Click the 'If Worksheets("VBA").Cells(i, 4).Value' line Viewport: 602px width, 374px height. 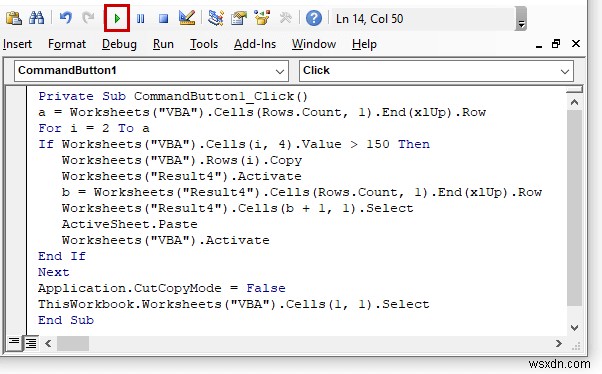pyautogui.click(x=234, y=144)
